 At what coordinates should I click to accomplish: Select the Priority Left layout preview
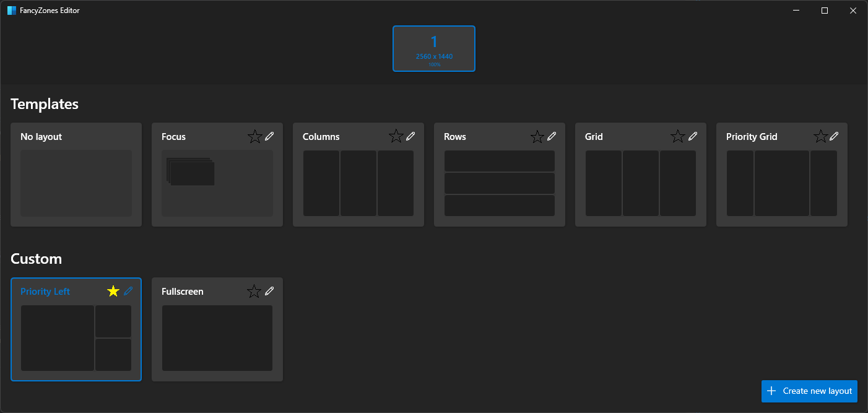point(76,338)
